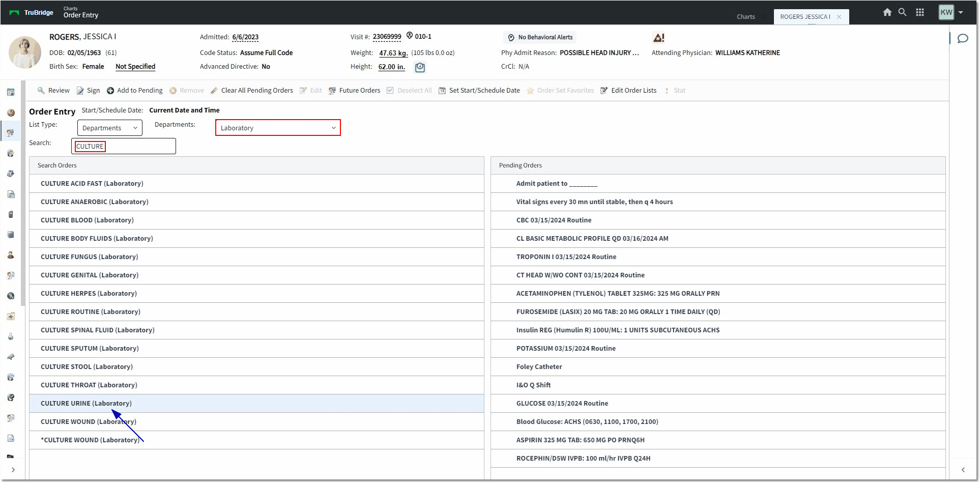Open the search magnifier in top bar
Image resolution: width=980 pixels, height=483 pixels.
[x=902, y=12]
